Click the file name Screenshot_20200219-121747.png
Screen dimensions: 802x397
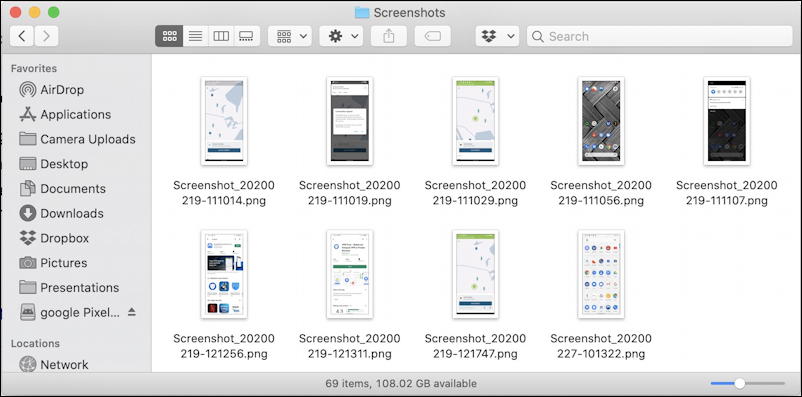[476, 346]
